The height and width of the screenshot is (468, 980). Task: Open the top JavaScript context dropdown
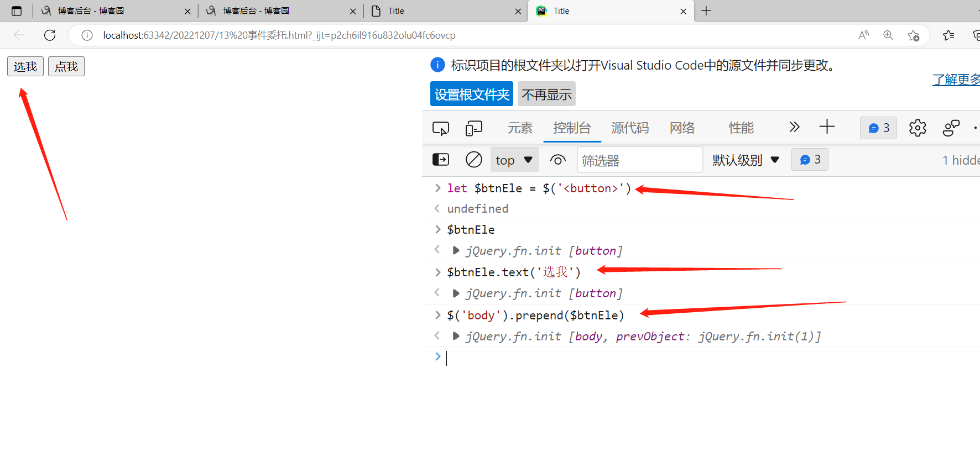pyautogui.click(x=514, y=160)
